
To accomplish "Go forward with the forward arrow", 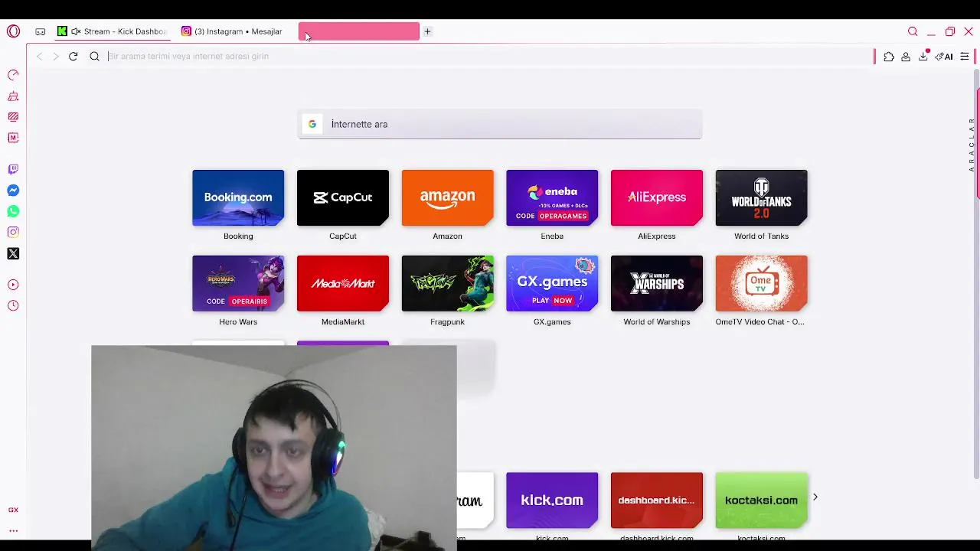I will pos(56,56).
